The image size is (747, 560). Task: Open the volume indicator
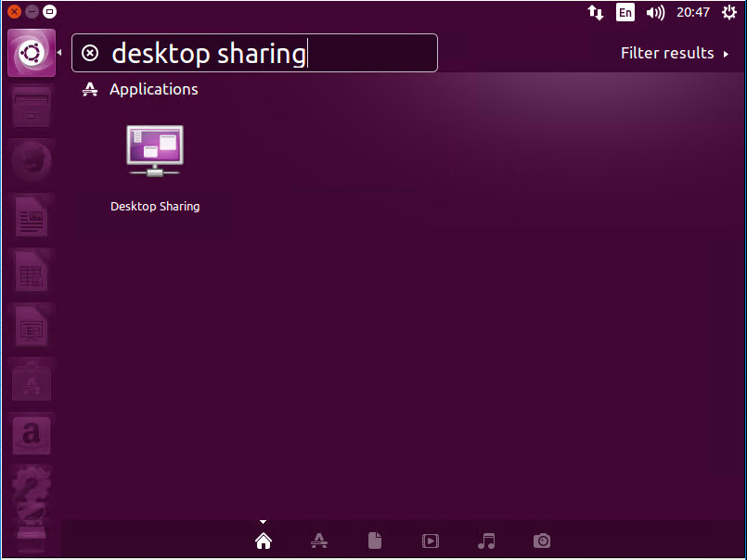(x=655, y=12)
